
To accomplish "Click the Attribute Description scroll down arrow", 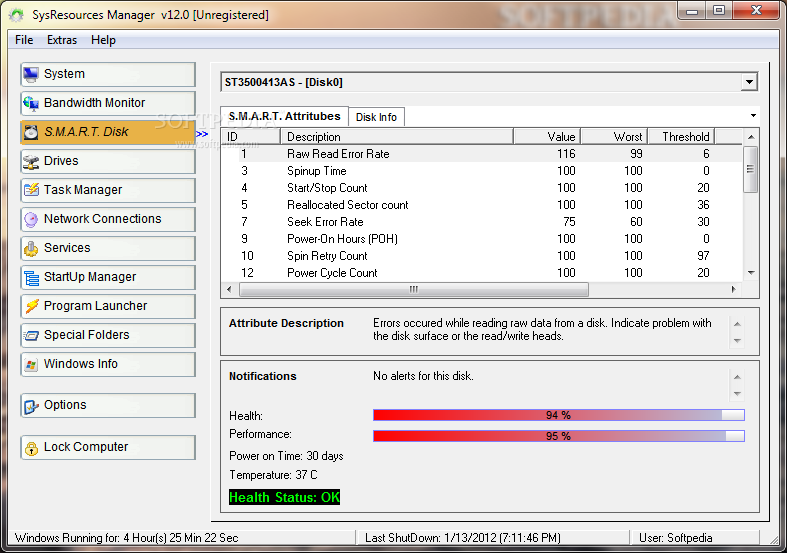I will click(737, 341).
